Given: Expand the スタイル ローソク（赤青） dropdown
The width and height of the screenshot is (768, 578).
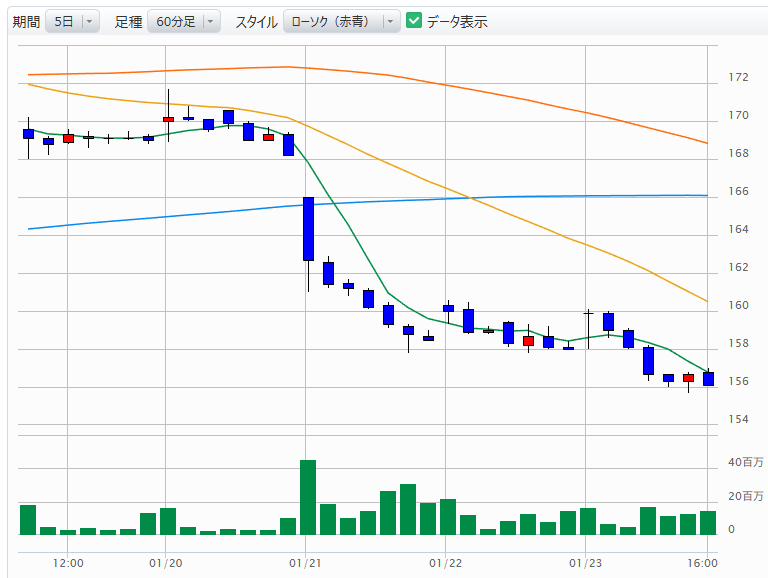Looking at the screenshot, I should (341, 21).
